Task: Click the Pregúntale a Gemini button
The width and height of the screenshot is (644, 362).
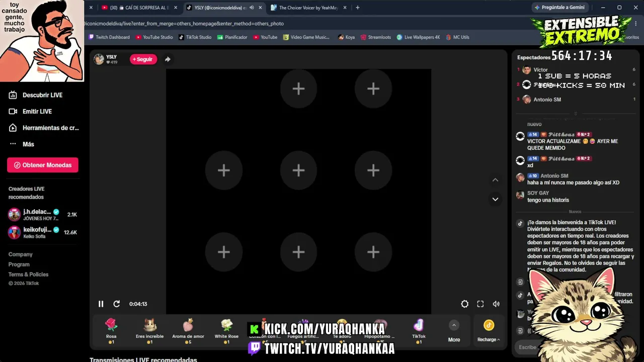Action: coord(559,8)
